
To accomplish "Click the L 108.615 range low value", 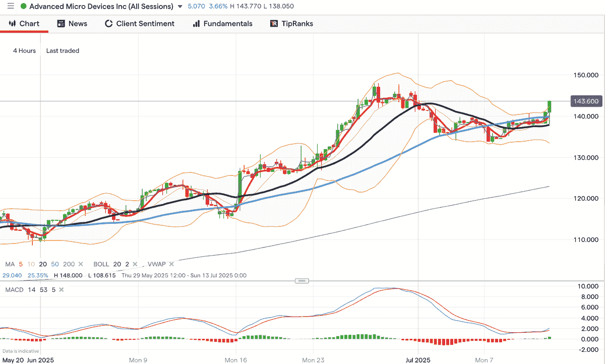I will tap(102, 276).
